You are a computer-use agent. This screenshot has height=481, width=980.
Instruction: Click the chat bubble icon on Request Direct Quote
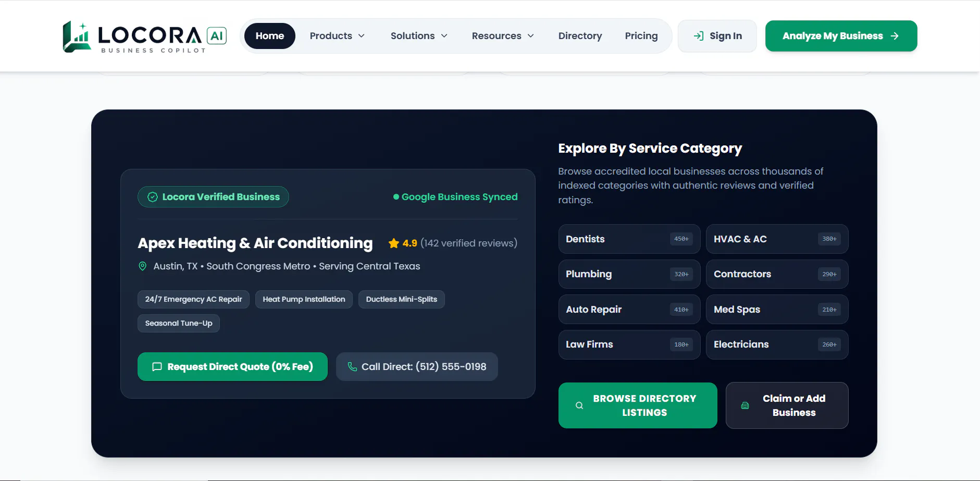tap(157, 367)
